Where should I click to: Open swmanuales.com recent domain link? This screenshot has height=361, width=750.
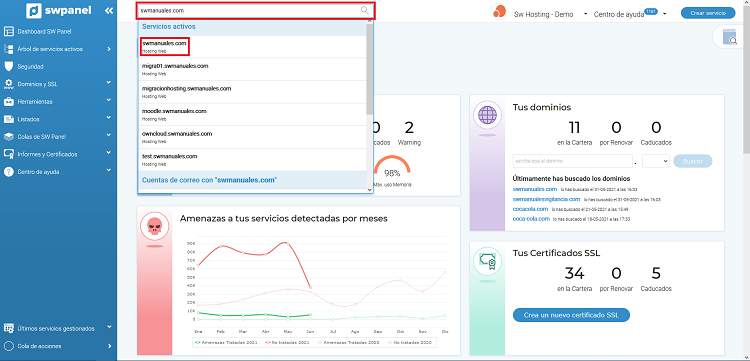(x=535, y=189)
